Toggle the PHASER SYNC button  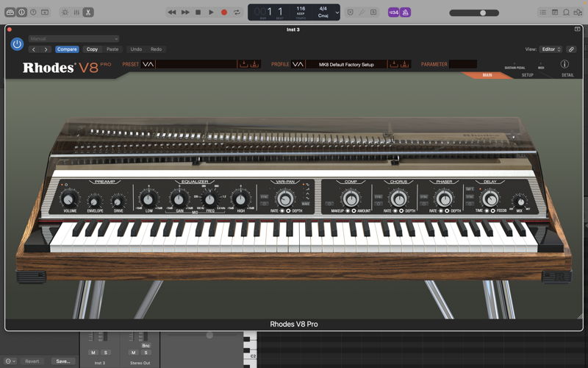tap(424, 197)
